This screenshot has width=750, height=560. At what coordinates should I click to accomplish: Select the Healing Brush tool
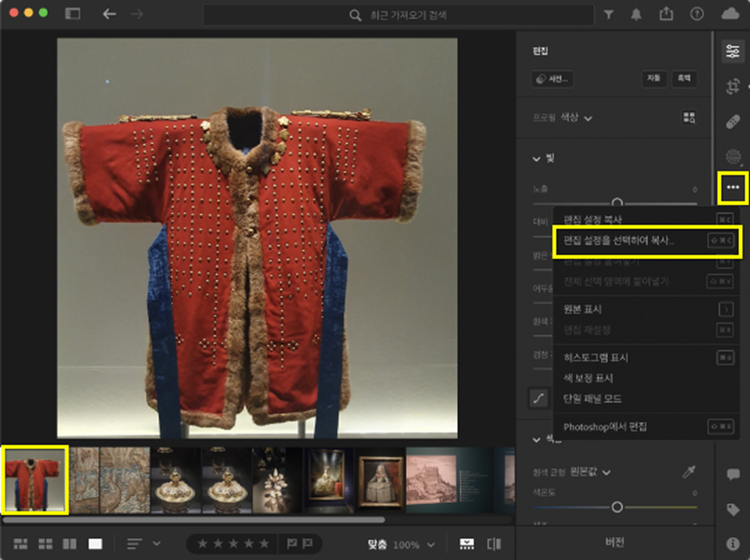[733, 121]
